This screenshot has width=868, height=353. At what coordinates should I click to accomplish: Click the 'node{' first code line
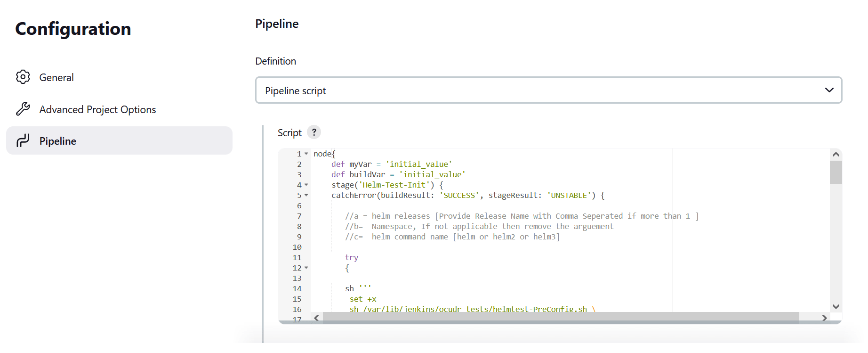[x=324, y=154]
